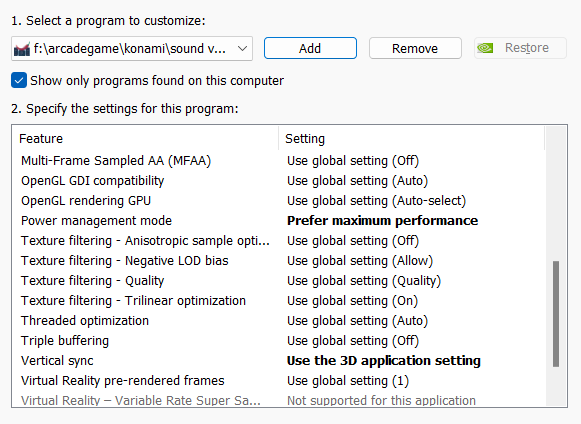Click the Add button
The height and width of the screenshot is (424, 581).
[x=310, y=48]
